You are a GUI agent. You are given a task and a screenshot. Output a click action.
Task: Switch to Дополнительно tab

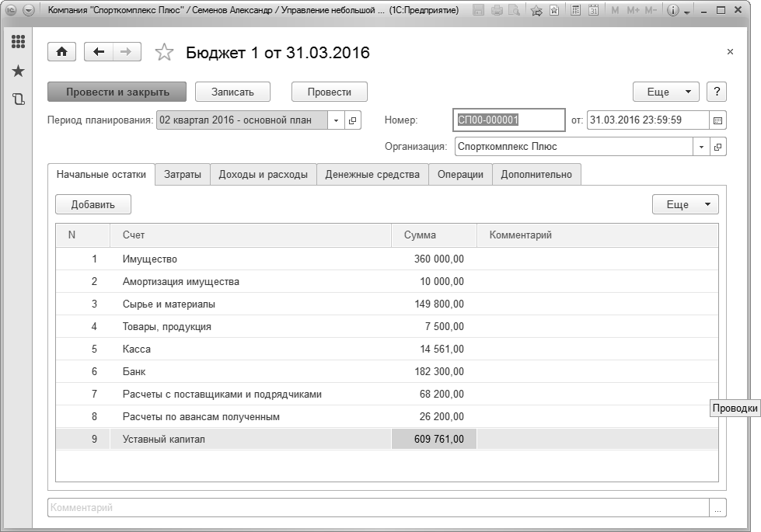[x=536, y=175]
